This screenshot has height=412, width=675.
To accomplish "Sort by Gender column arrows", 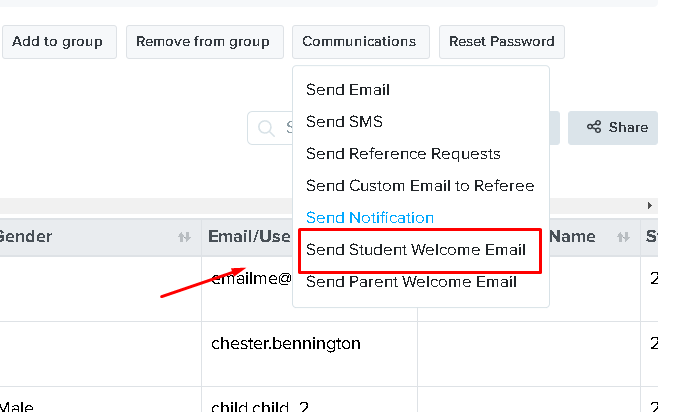I will pyautogui.click(x=184, y=237).
